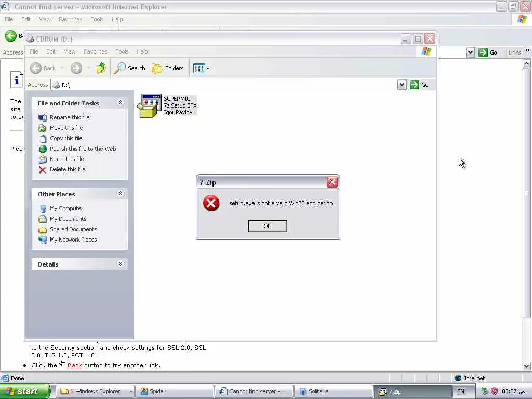
Task: Click the system tray clock 05:27
Action: point(513,391)
